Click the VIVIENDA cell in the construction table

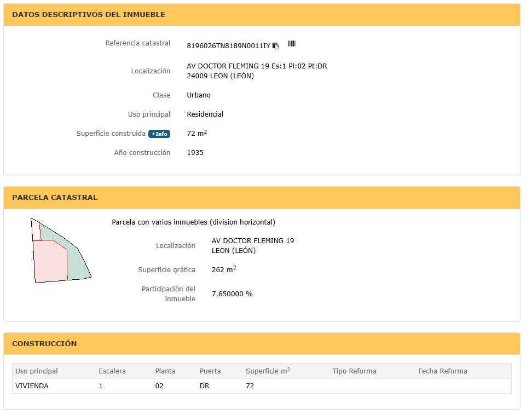click(x=32, y=386)
